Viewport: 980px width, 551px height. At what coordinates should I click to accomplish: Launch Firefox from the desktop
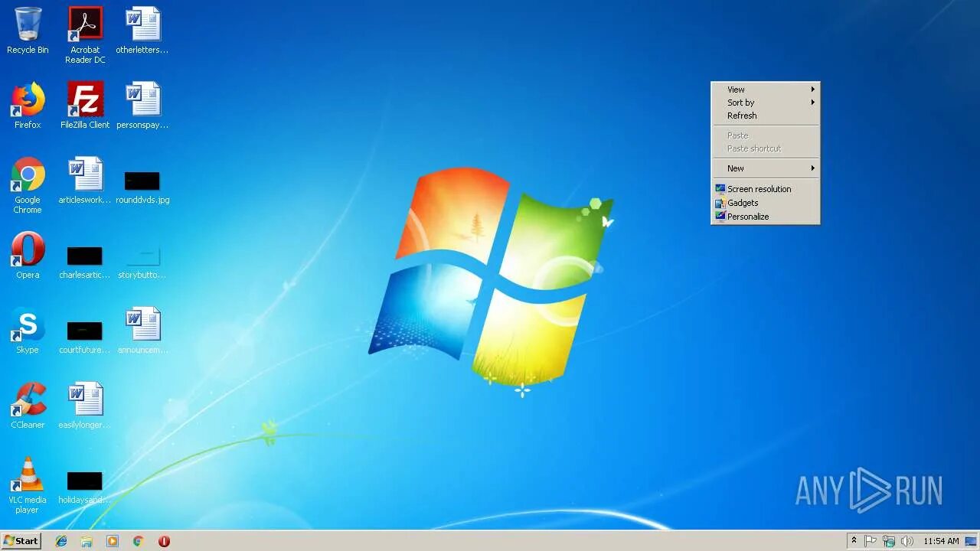coord(28,100)
